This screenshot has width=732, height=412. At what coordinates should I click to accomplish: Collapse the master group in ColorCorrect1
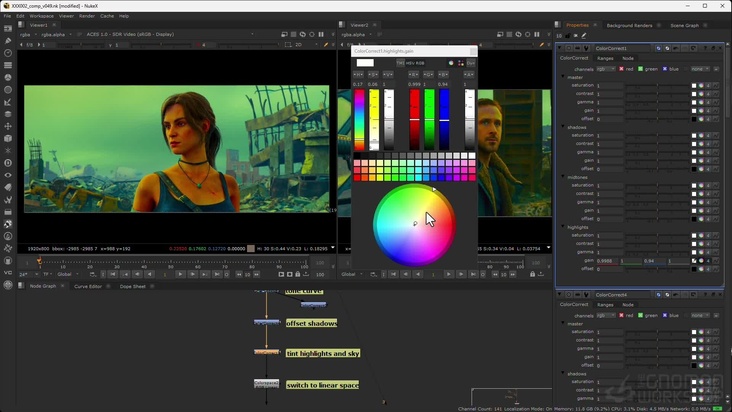point(563,77)
